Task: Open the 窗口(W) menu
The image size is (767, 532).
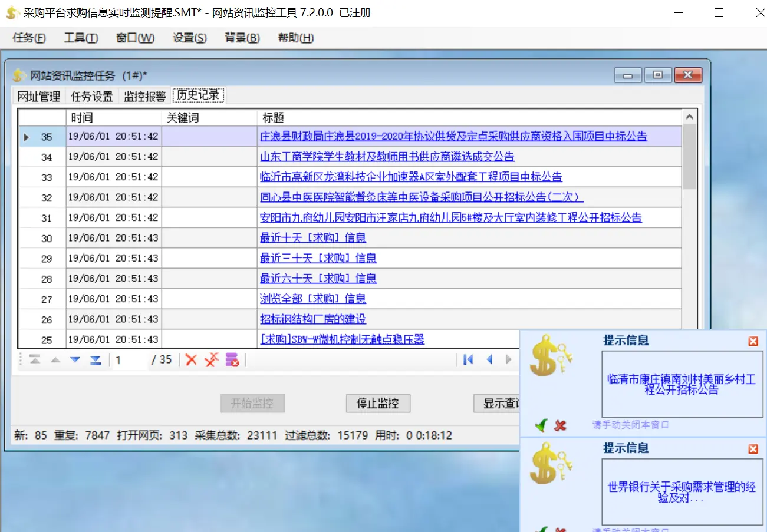Action: (135, 38)
